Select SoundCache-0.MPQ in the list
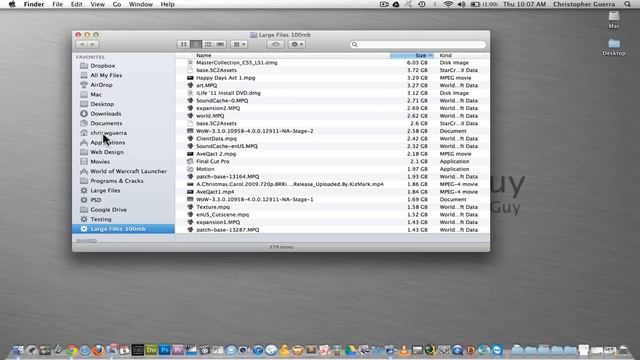The width and height of the screenshot is (640, 360). pos(332,100)
